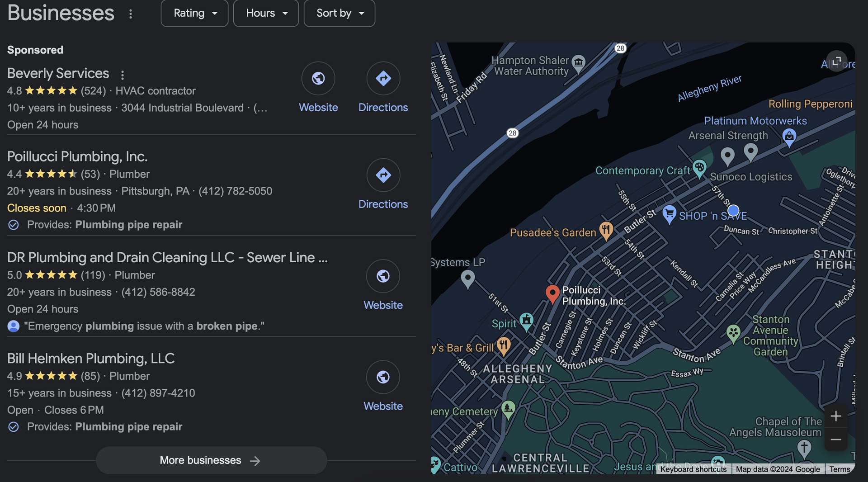Screen dimensions: 868x482
Task: Click the map Terms link
Action: [840, 469]
